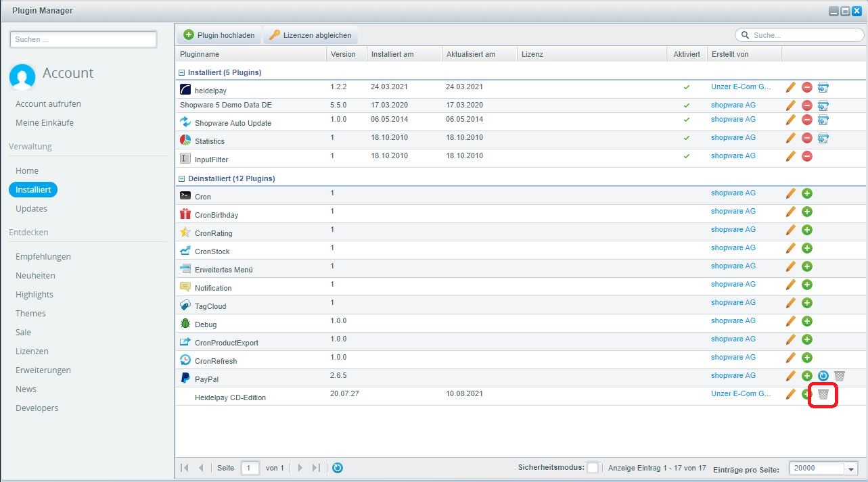The width and height of the screenshot is (868, 482).
Task: Install the Erweitertes Menü plugin
Action: pyautogui.click(x=806, y=266)
